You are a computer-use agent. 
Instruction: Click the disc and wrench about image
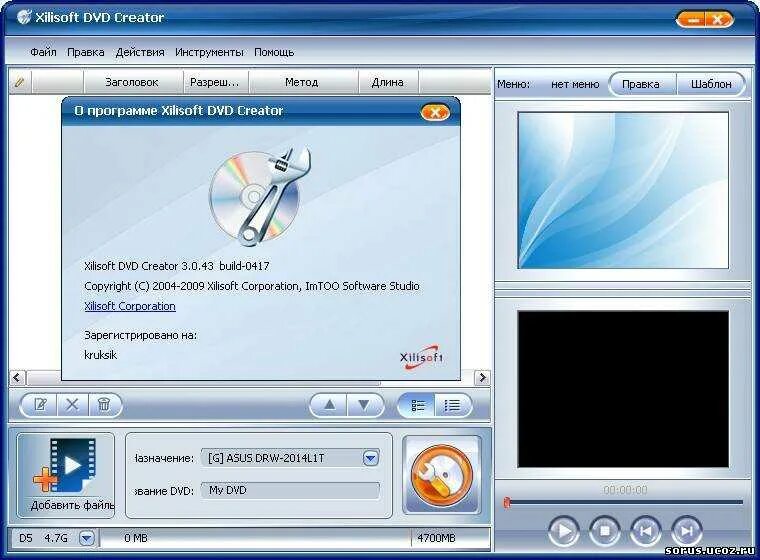[x=260, y=196]
